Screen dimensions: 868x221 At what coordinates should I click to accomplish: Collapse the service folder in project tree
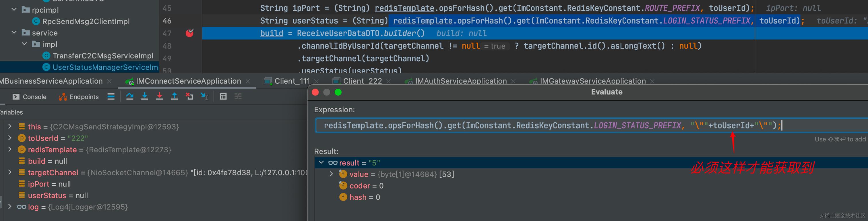pyautogui.click(x=14, y=33)
